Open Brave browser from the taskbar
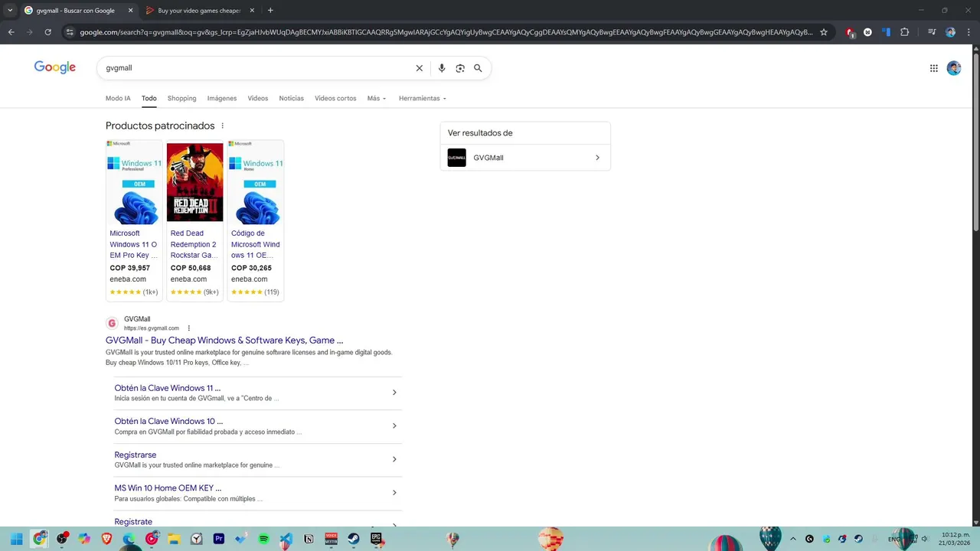Viewport: 980px width, 551px height. 106,539
